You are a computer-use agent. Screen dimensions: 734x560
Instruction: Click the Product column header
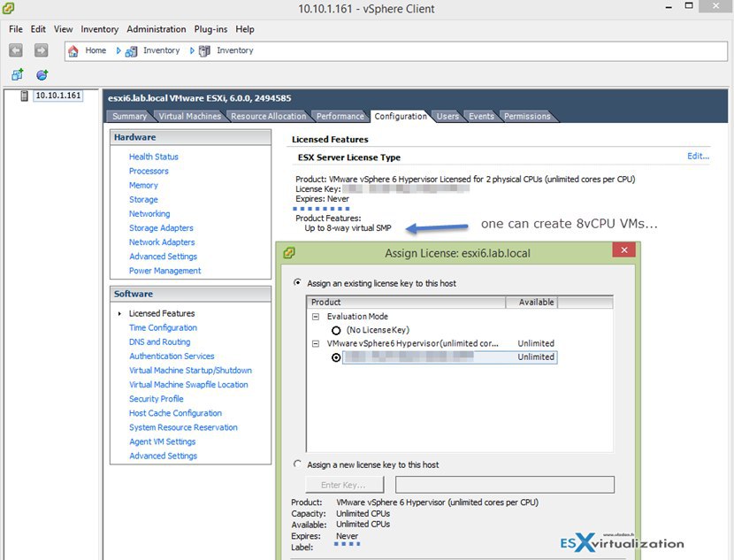coord(406,302)
